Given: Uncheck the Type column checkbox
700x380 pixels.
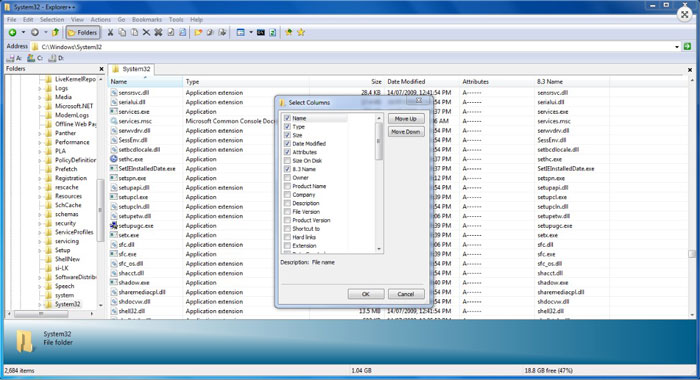Looking at the screenshot, I should click(287, 127).
